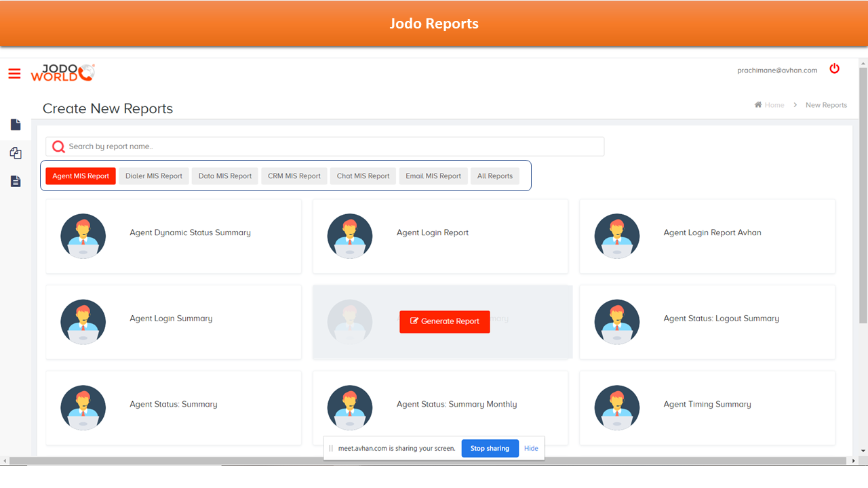Screen dimensions: 868x488
Task: Select the bottom text document sidebar icon
Action: 16,181
